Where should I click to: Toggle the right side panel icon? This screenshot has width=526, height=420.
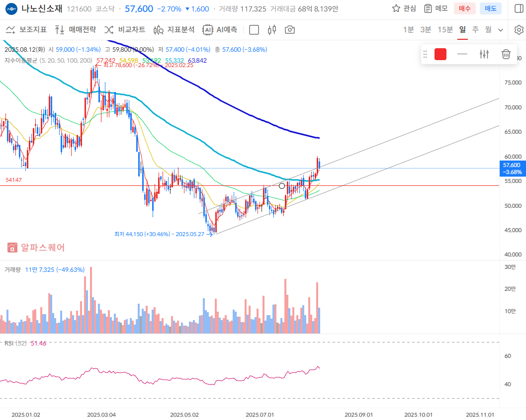pyautogui.click(x=519, y=8)
